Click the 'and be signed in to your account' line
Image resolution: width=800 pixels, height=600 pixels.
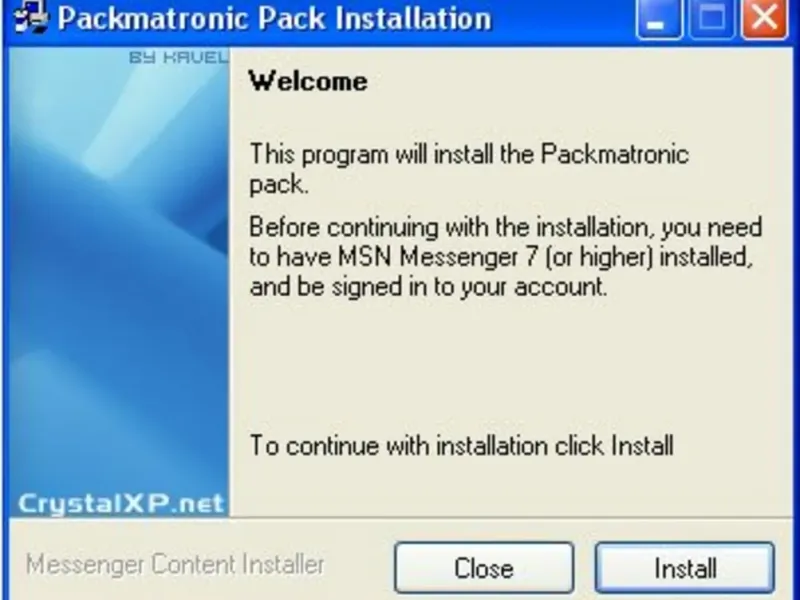point(428,287)
